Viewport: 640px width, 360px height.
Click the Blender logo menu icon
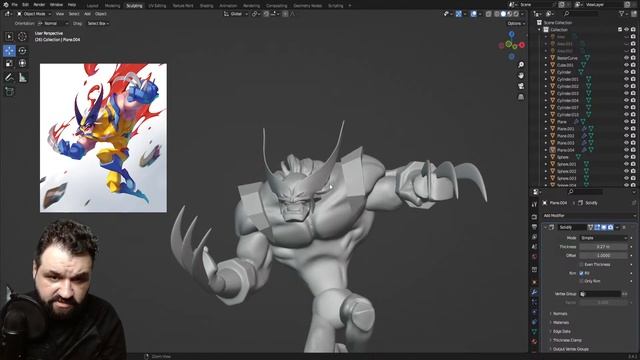click(5, 5)
